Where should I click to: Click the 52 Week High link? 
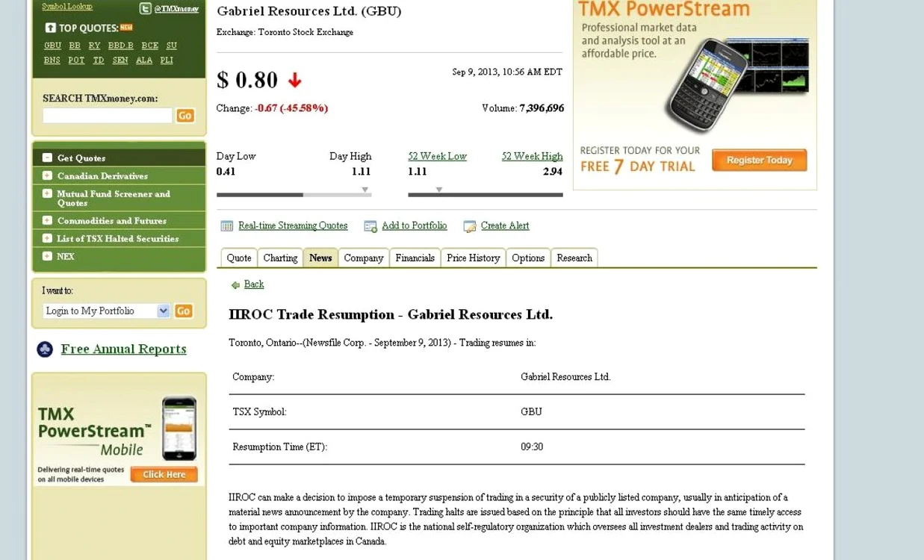(532, 156)
